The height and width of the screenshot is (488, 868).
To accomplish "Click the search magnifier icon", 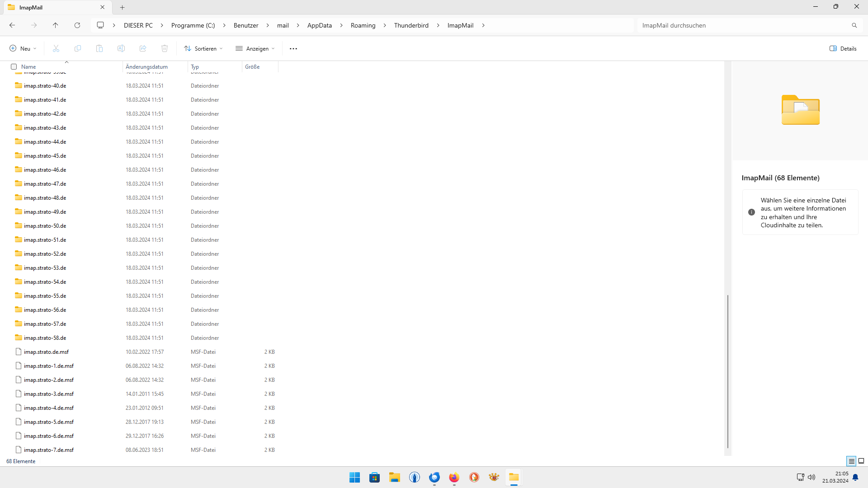I will [x=854, y=25].
